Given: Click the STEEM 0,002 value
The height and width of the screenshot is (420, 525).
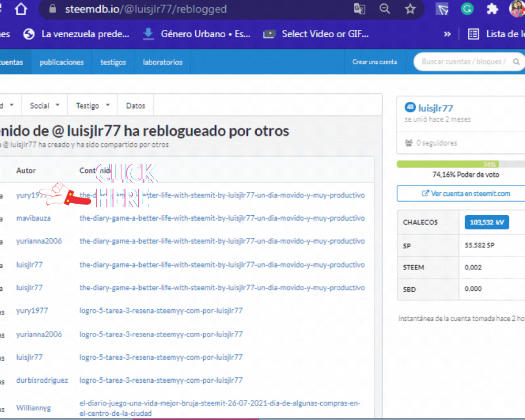Looking at the screenshot, I should pos(473,267).
